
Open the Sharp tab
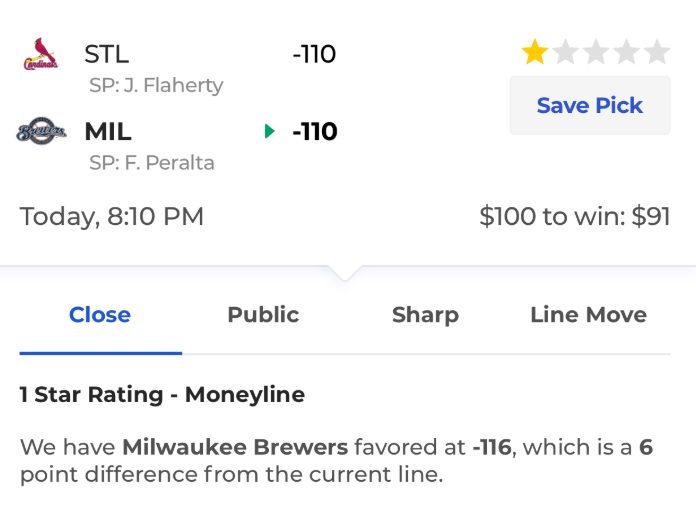425,315
